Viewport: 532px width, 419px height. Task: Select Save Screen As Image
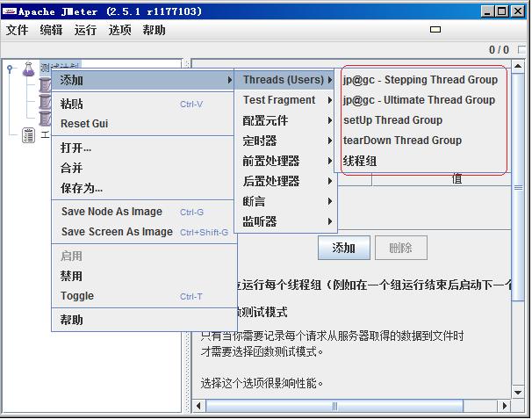coord(143,232)
